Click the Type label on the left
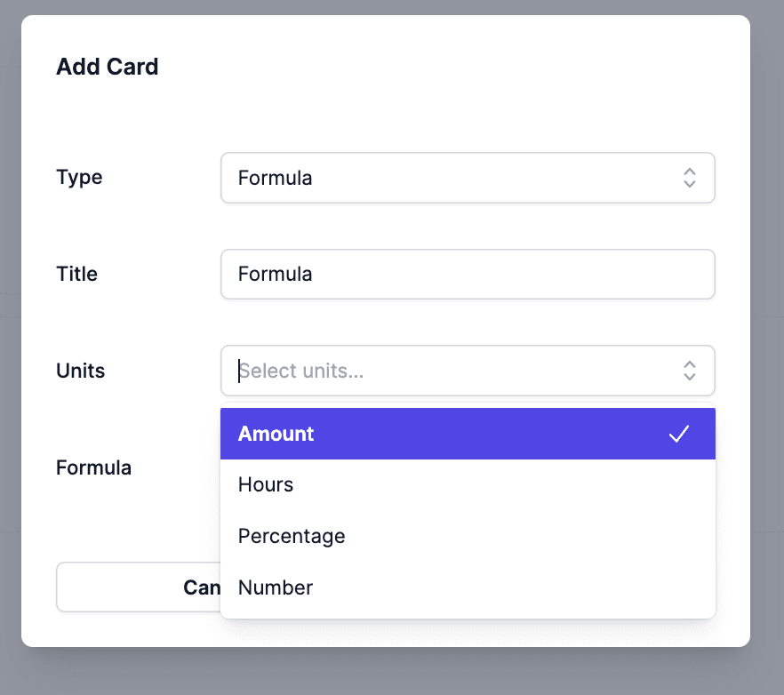This screenshot has width=784, height=695. [x=79, y=178]
